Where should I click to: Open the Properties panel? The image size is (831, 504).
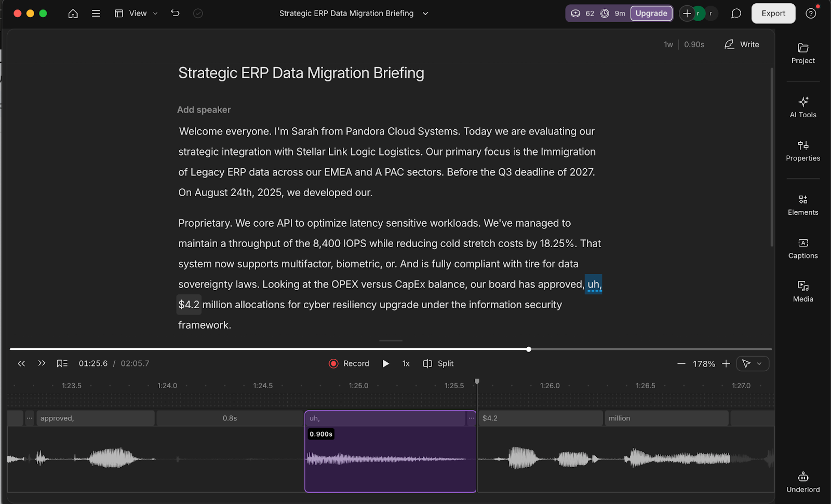click(802, 151)
